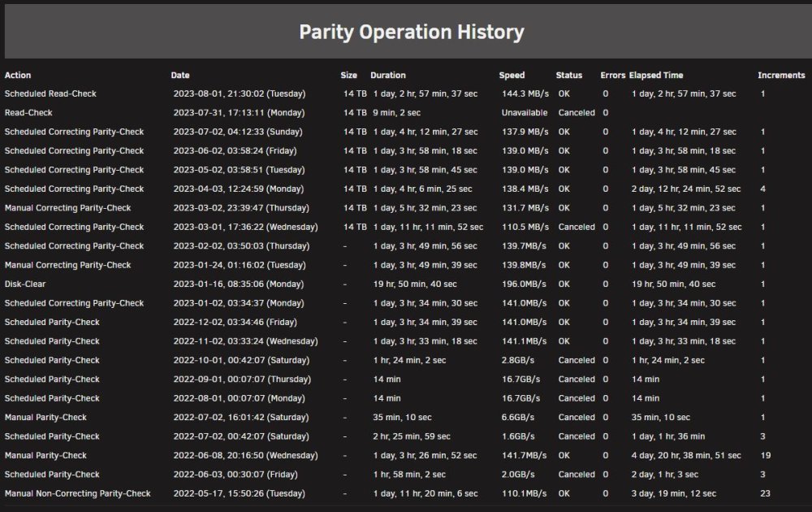The height and width of the screenshot is (512, 812).
Task: Click the 141.7MB/s speed value
Action: point(524,455)
